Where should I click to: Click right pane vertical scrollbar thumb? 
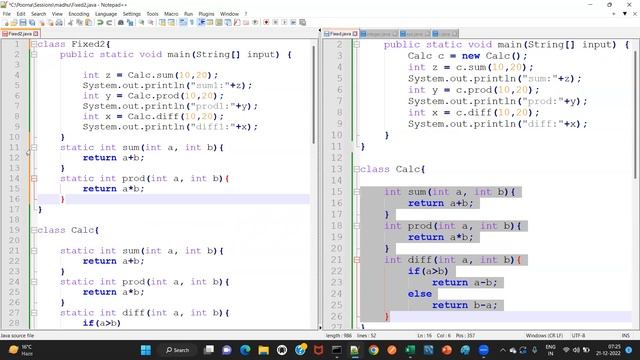point(636,114)
